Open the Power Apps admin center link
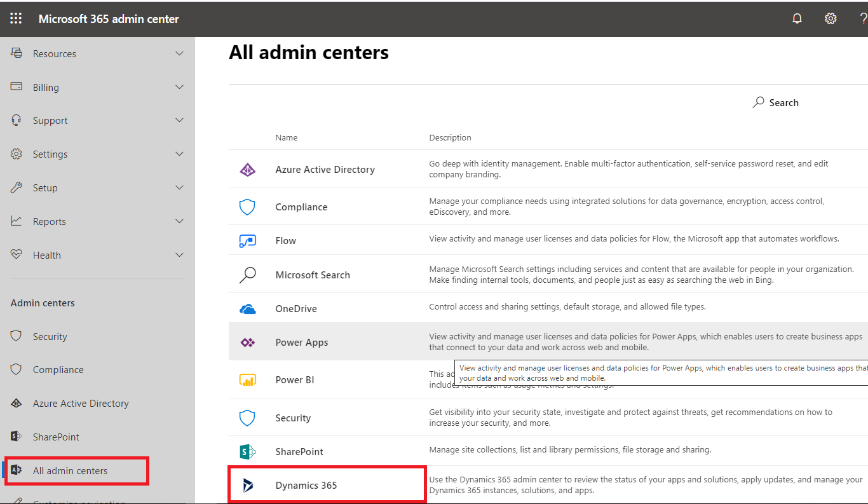868x504 pixels. point(302,343)
